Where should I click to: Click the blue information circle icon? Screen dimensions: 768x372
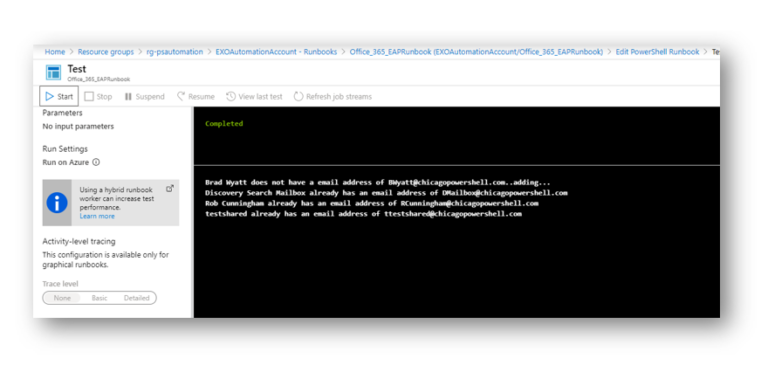point(57,202)
